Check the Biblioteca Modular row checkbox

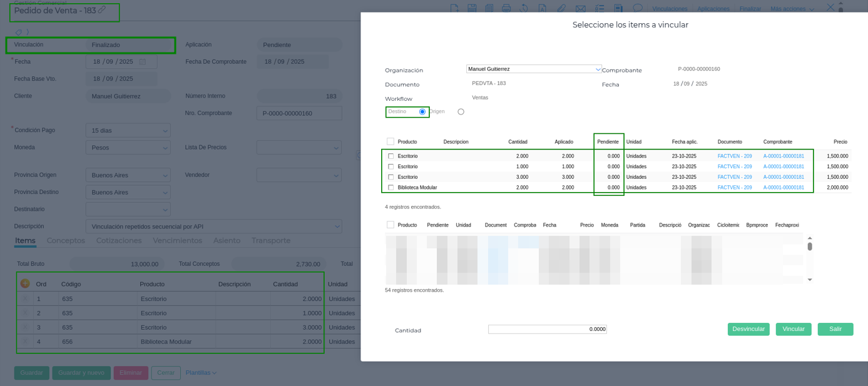coord(391,188)
